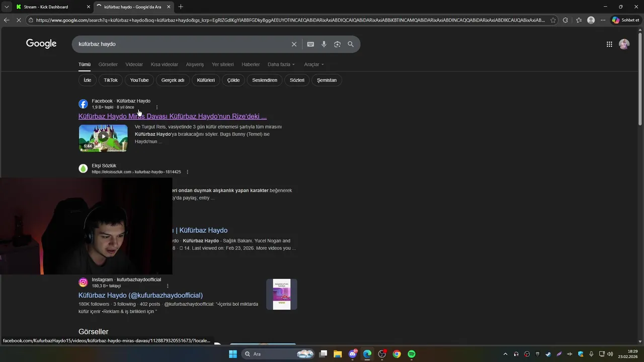Search by image with Google Lens
The height and width of the screenshot is (362, 644).
337,44
